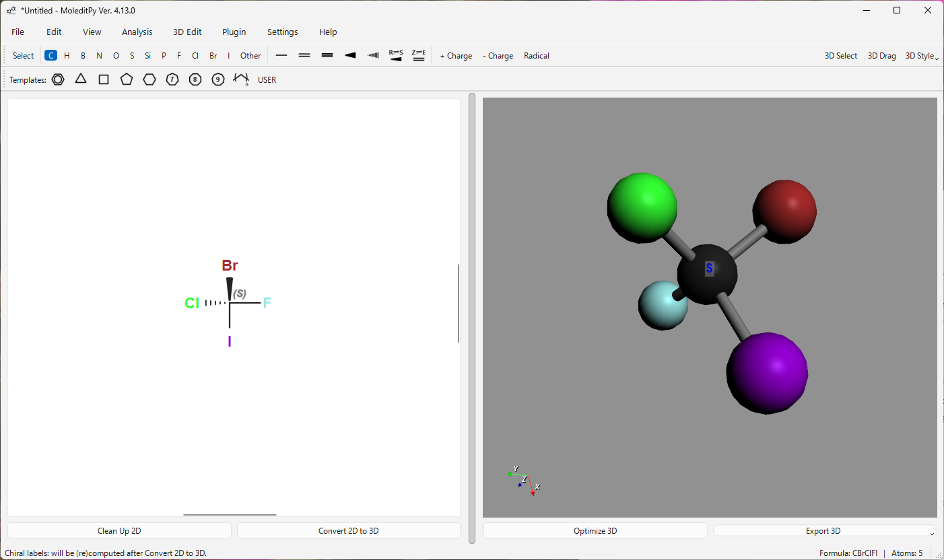
Task: Click the 2D canvas vertical scrollbar
Action: pyautogui.click(x=459, y=303)
